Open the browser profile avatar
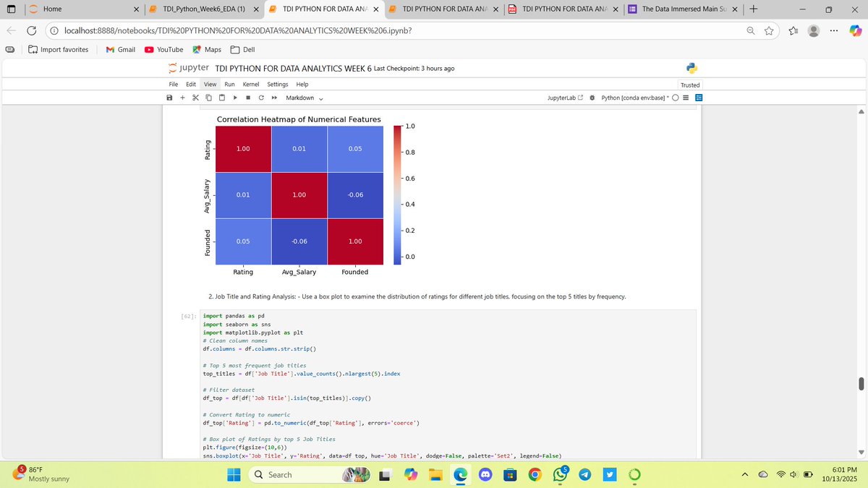 point(814,30)
